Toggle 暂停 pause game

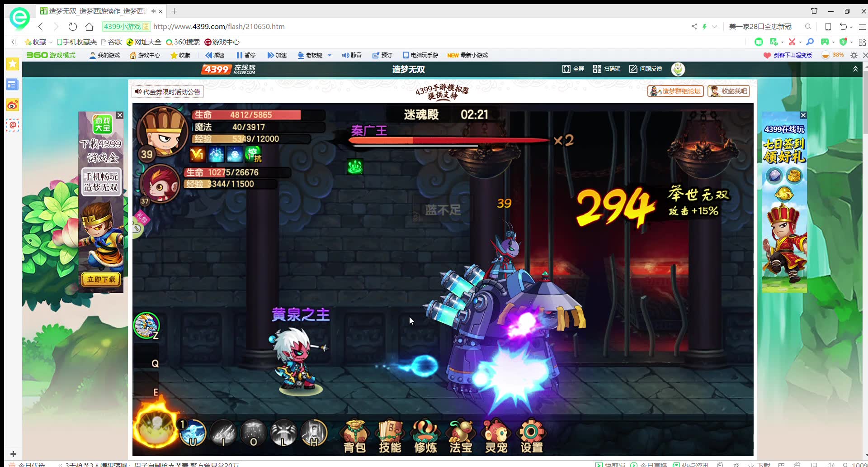pyautogui.click(x=246, y=55)
